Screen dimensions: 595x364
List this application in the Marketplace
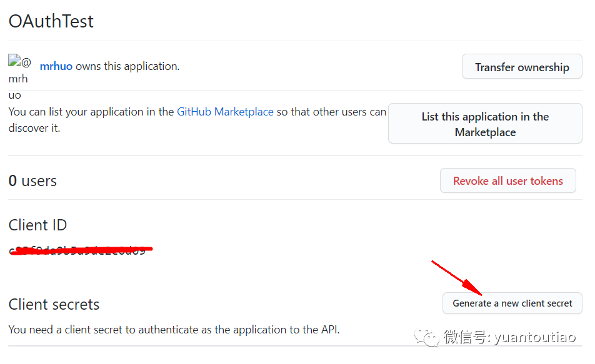click(485, 124)
